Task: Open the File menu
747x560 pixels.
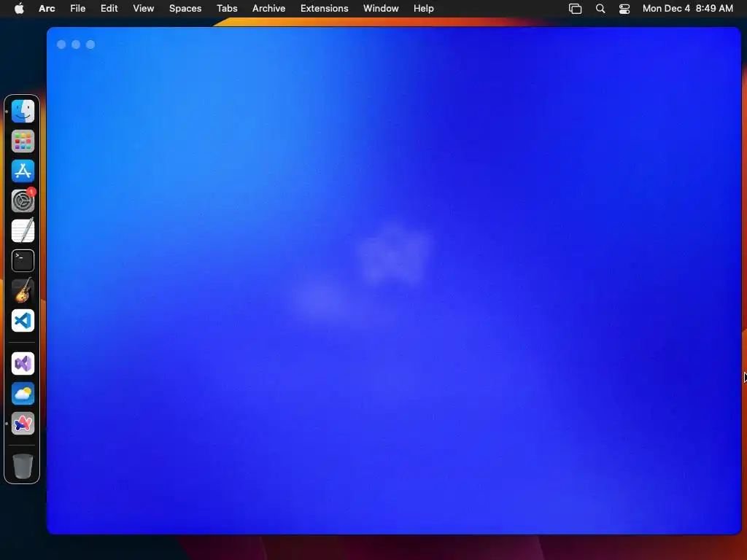Action: pyautogui.click(x=77, y=9)
